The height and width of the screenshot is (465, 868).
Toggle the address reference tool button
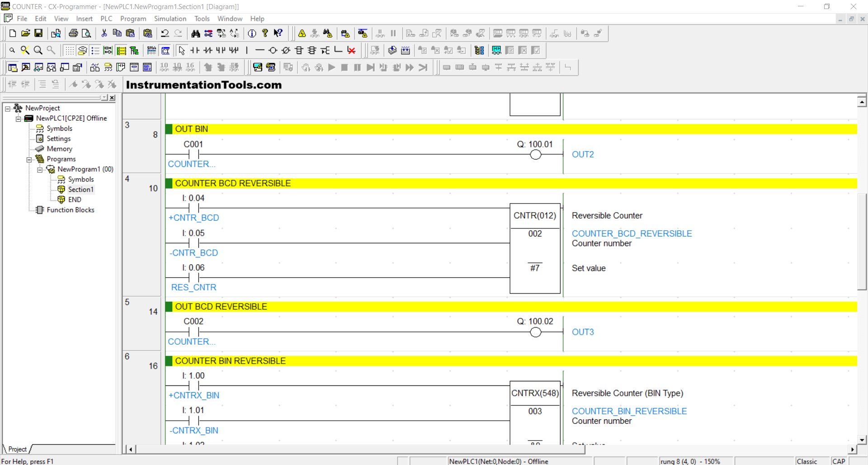click(x=52, y=67)
